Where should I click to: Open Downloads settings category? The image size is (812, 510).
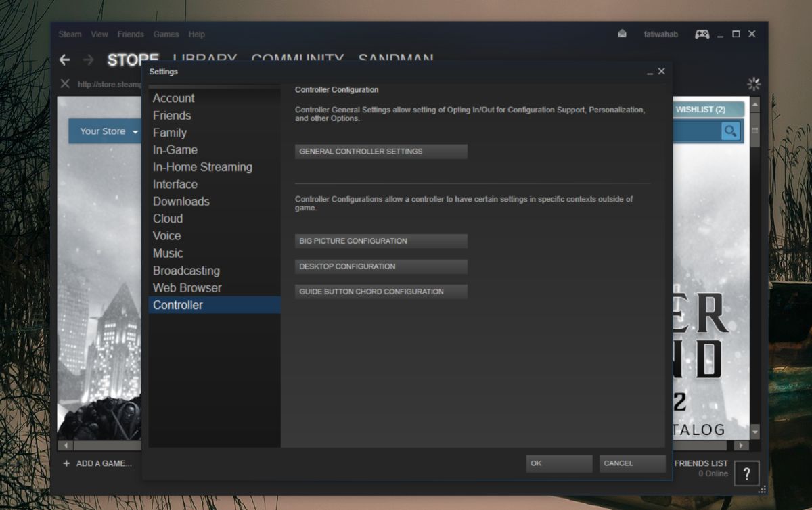(x=215, y=202)
